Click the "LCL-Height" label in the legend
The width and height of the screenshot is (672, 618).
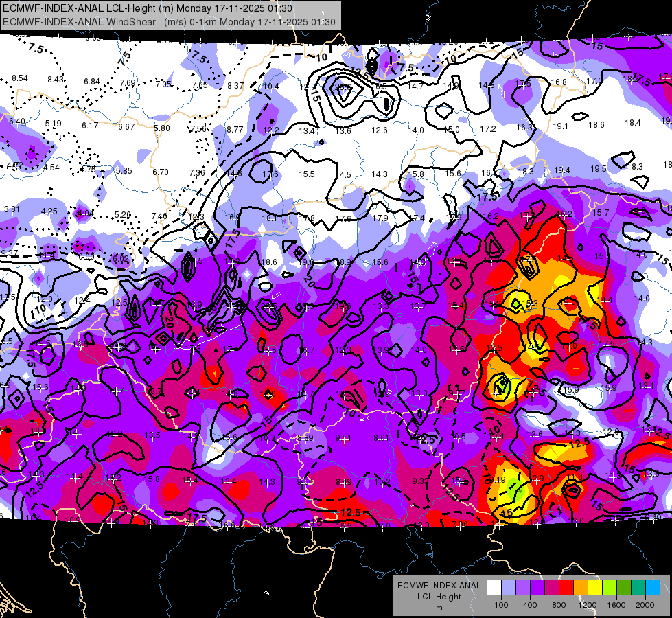(x=439, y=597)
